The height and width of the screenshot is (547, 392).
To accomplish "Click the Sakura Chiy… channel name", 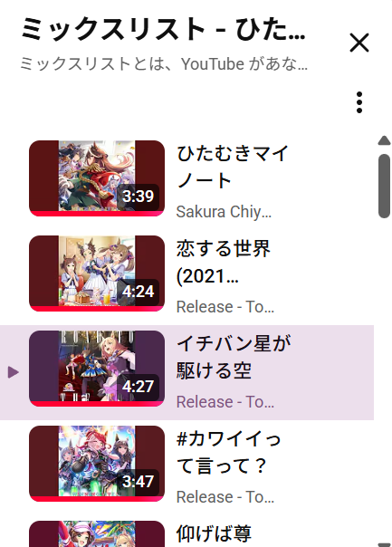I will 224,212.
